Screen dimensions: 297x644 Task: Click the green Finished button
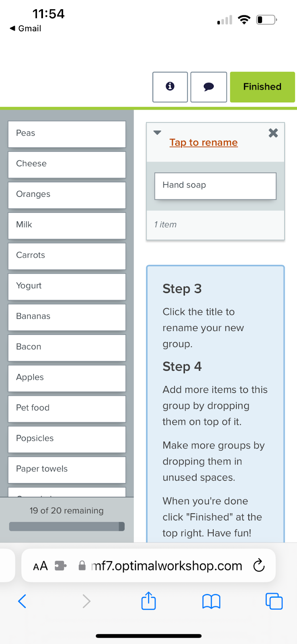coord(262,87)
